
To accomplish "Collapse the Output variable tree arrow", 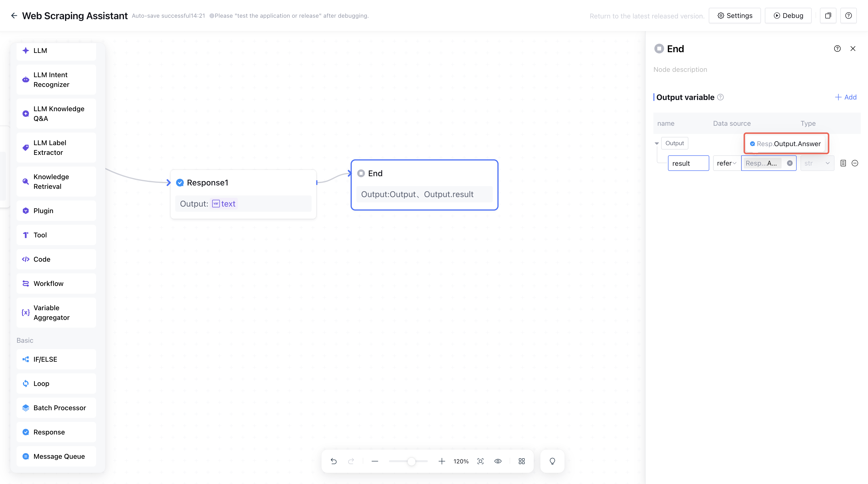I will pyautogui.click(x=657, y=143).
